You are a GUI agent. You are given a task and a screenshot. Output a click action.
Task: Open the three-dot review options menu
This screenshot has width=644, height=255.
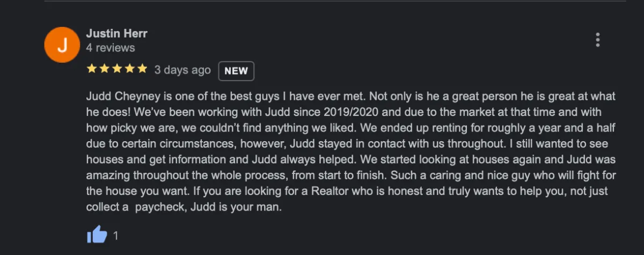click(x=597, y=40)
